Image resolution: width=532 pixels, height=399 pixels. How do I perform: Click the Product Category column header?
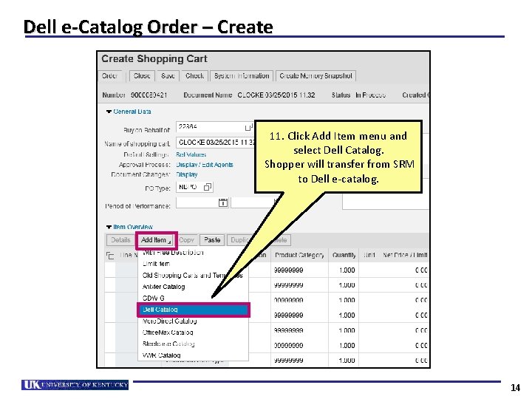(x=299, y=255)
